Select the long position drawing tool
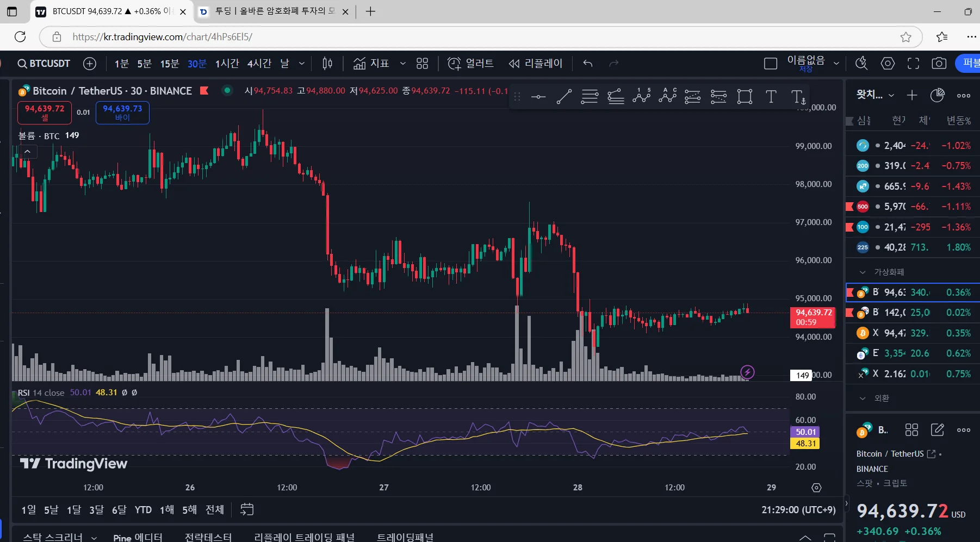Screen dimensions: 980x542 tap(693, 97)
